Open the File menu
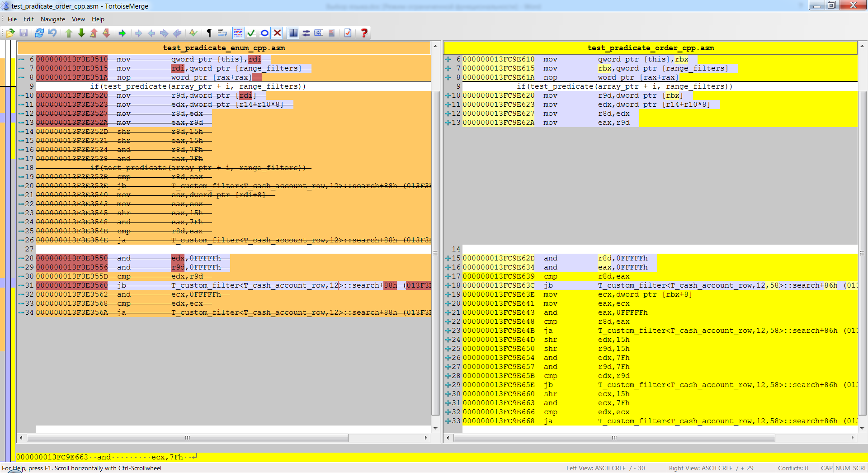 (12, 19)
